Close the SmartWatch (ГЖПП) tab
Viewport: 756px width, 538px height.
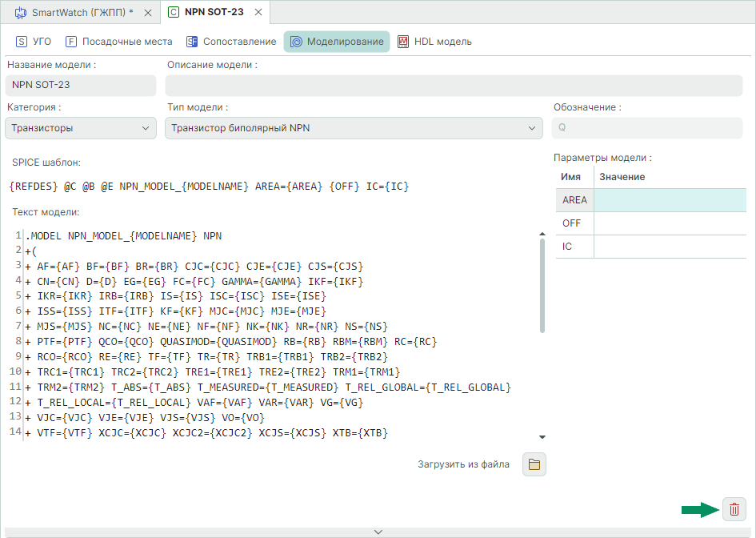point(148,12)
